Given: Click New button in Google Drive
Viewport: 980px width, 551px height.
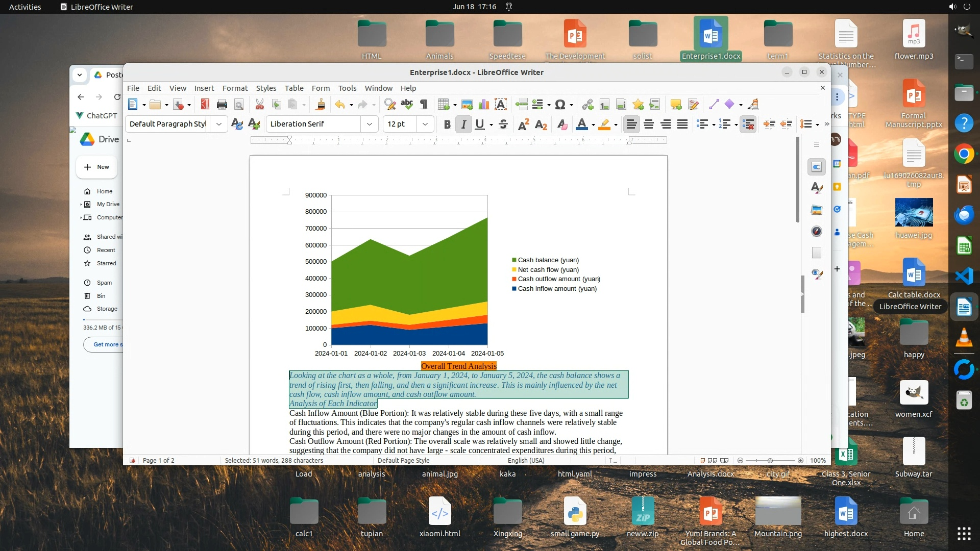Looking at the screenshot, I should (97, 167).
